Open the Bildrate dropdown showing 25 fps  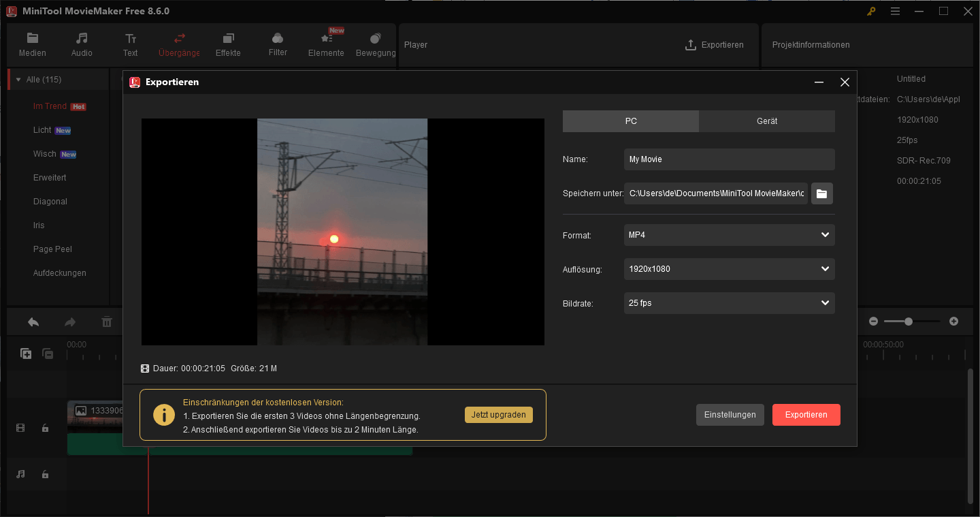729,302
